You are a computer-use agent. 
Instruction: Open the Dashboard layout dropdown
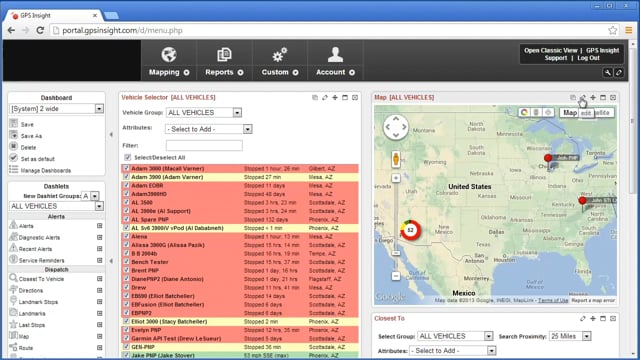point(99,109)
